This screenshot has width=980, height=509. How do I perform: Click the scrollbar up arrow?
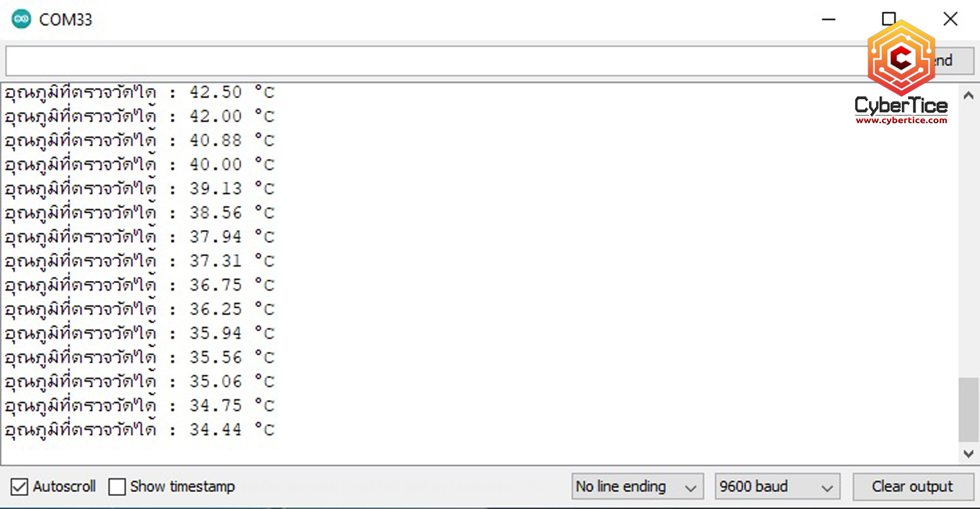pyautogui.click(x=968, y=95)
